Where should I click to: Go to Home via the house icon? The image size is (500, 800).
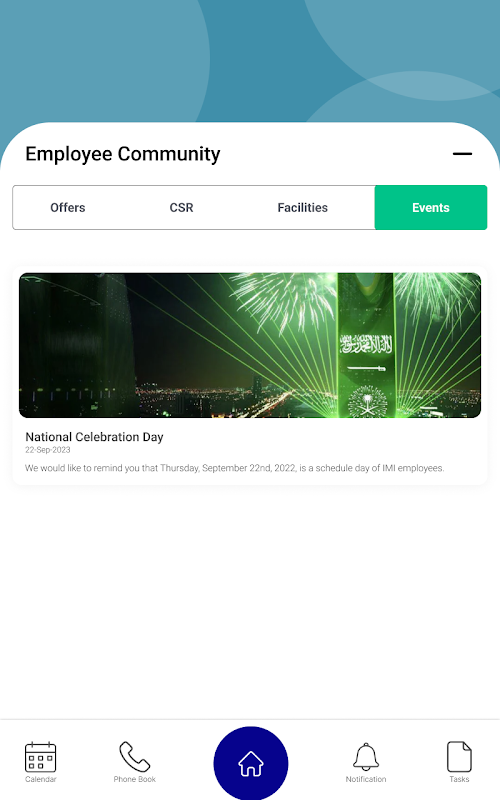pos(251,764)
